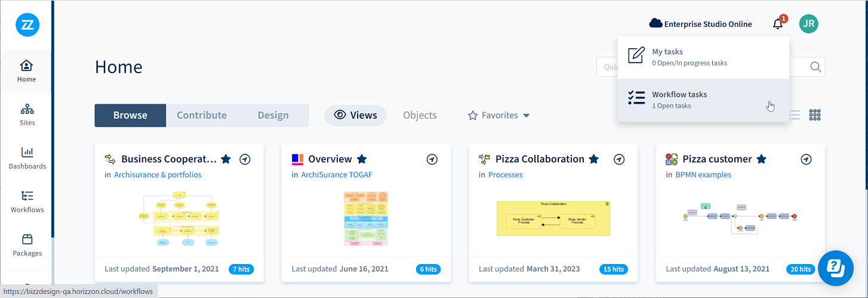Switch to the Design tab

[x=273, y=116]
